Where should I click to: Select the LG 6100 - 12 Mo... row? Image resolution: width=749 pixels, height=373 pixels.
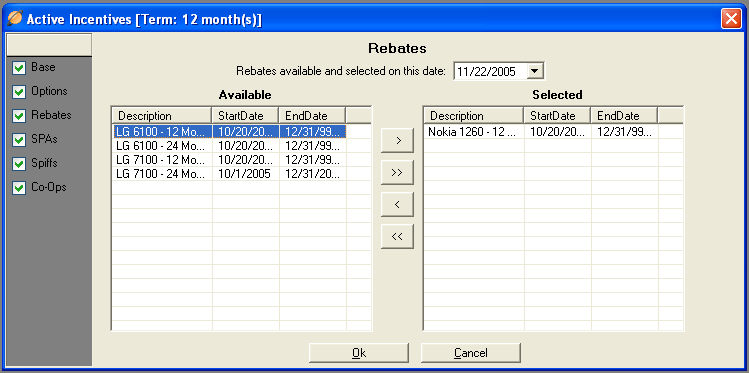230,131
